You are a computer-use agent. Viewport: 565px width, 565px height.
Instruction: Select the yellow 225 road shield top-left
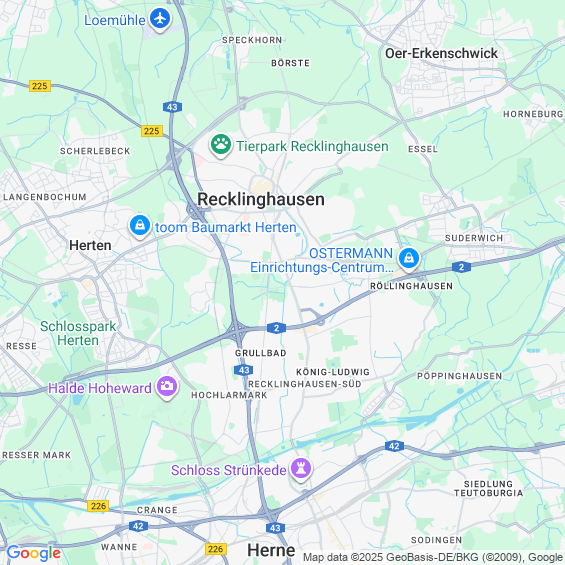pyautogui.click(x=40, y=86)
